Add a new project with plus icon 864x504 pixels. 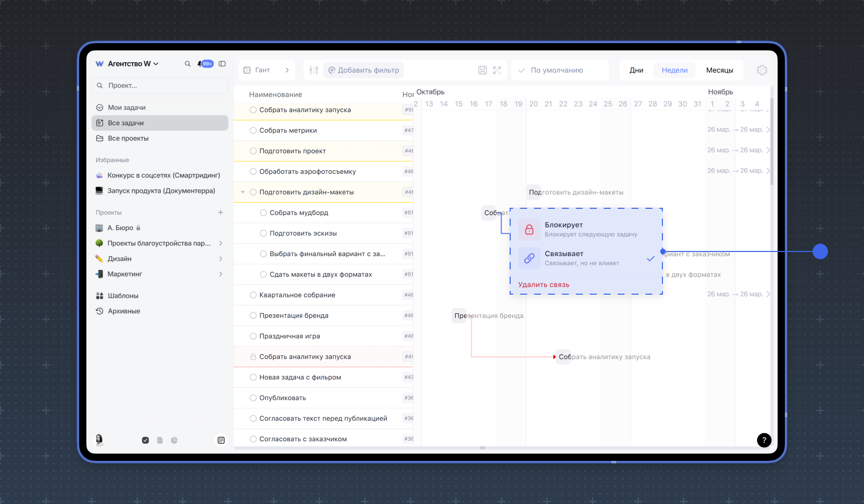tap(221, 212)
